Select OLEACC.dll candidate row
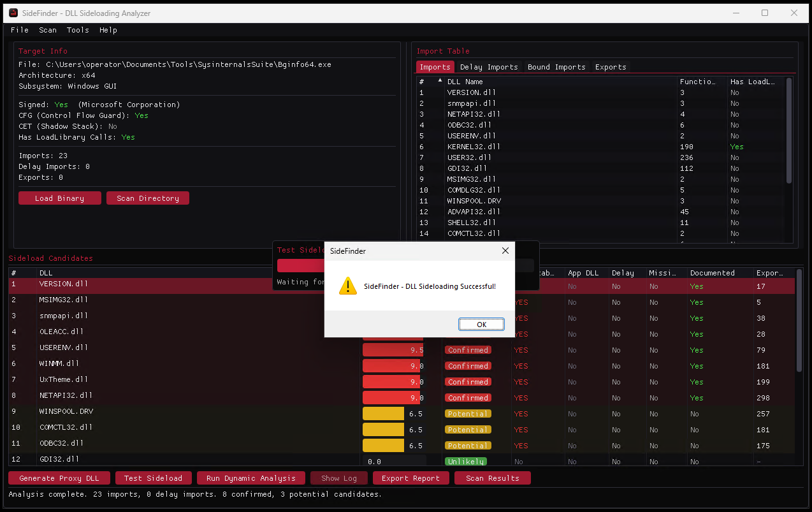The width and height of the screenshot is (812, 512). click(x=402, y=333)
